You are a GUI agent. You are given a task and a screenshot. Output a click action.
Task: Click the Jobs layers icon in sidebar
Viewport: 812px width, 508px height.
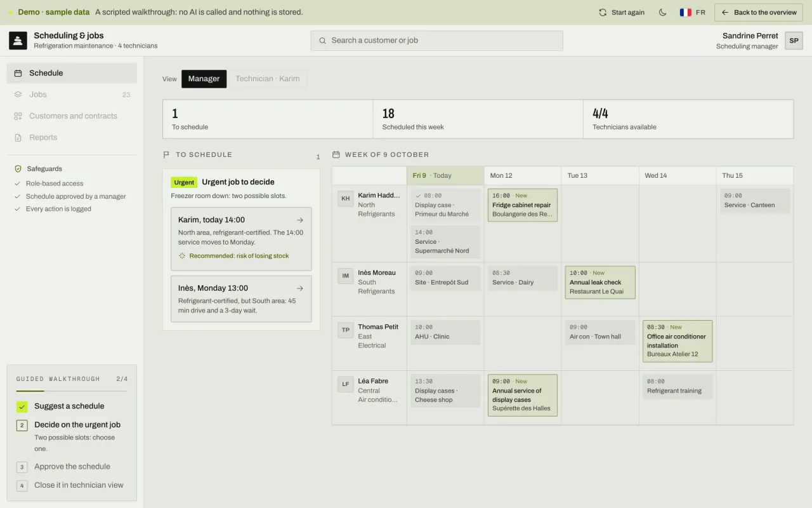point(18,95)
